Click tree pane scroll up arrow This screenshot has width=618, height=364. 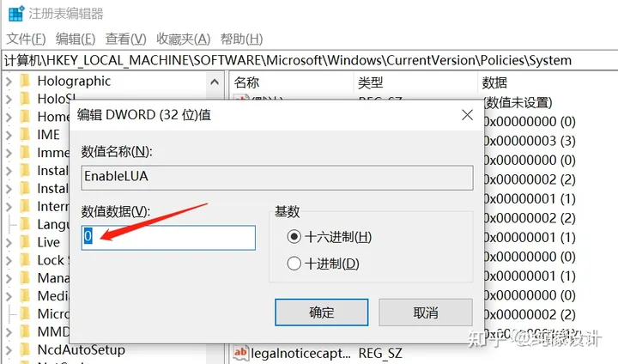[215, 82]
